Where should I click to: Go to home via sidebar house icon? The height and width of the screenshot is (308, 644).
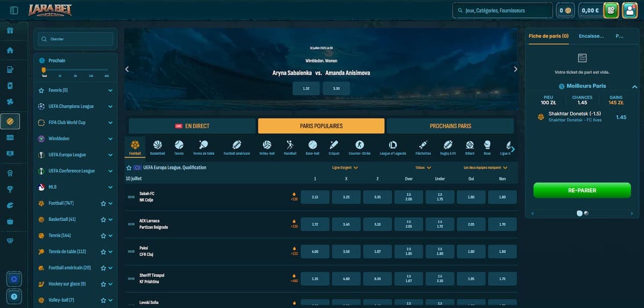(x=10, y=51)
